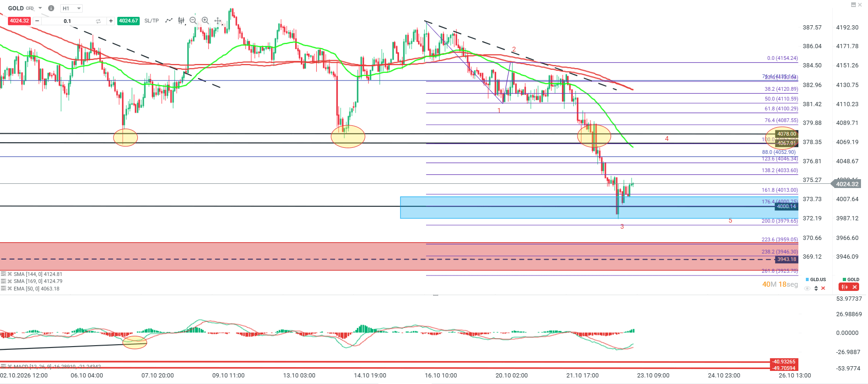
Task: Select the 4078.00 price level label
Action: pos(787,134)
